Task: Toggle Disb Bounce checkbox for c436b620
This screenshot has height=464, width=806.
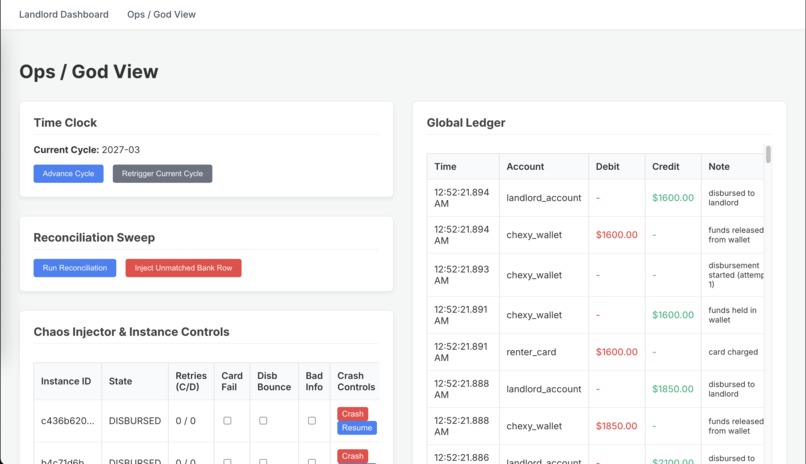Action: 263,420
